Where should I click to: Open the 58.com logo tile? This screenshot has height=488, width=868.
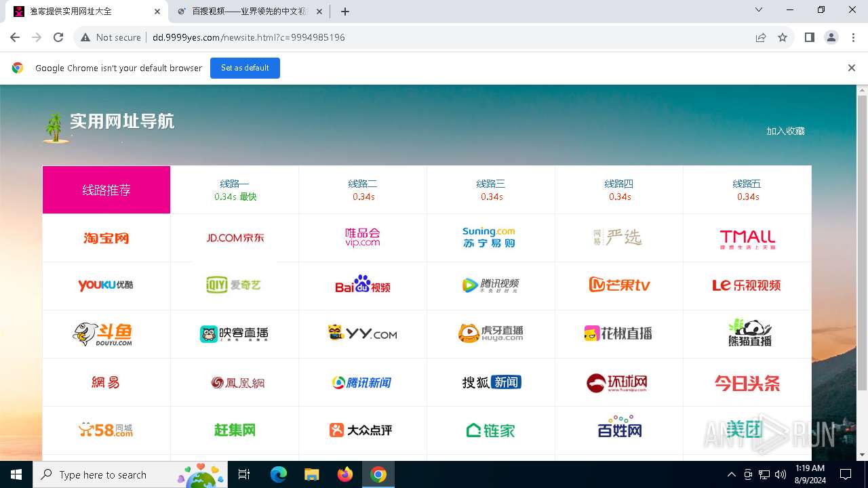point(106,430)
